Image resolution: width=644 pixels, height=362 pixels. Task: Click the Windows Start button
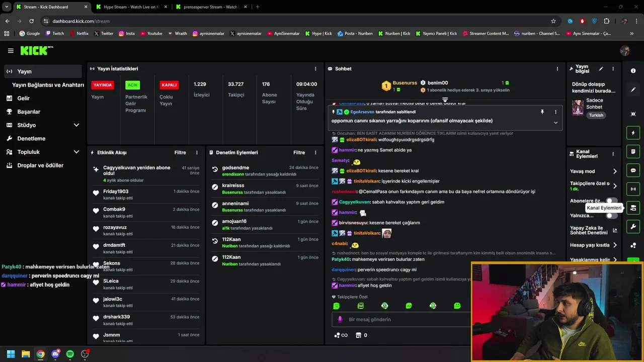coord(11,354)
